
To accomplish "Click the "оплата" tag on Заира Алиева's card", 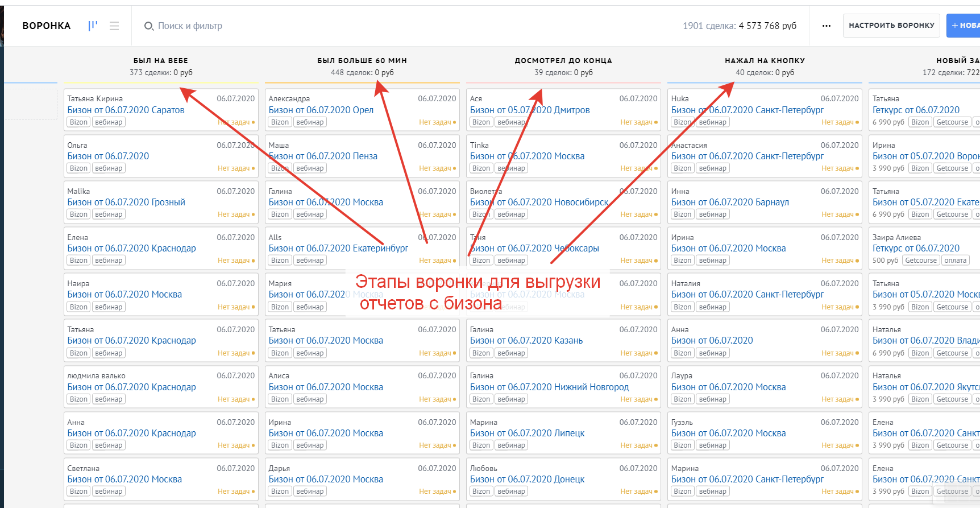I will [955, 261].
